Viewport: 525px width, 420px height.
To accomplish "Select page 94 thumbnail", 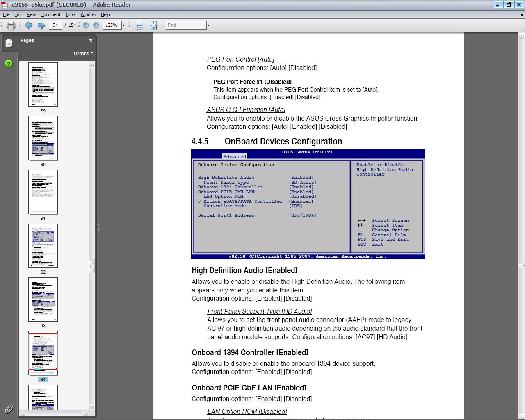I will click(x=43, y=353).
